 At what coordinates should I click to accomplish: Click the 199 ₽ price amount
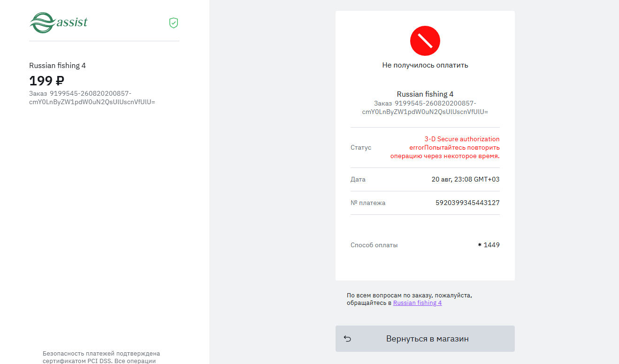(x=46, y=81)
